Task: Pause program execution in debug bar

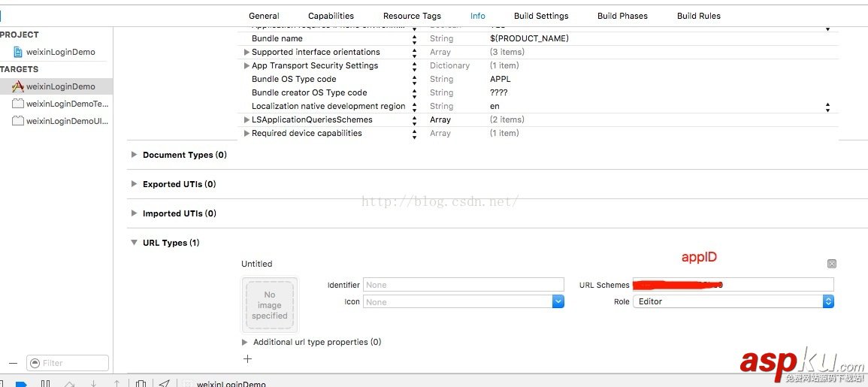Action: click(45, 383)
